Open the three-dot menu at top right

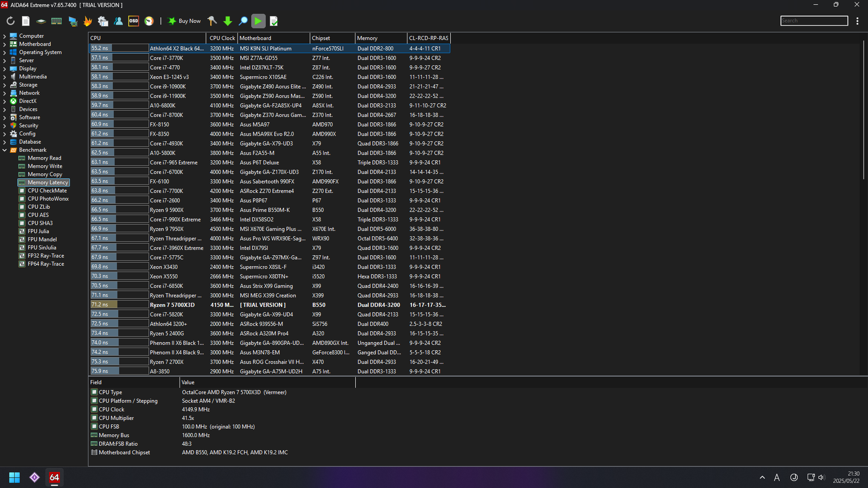[x=857, y=21]
